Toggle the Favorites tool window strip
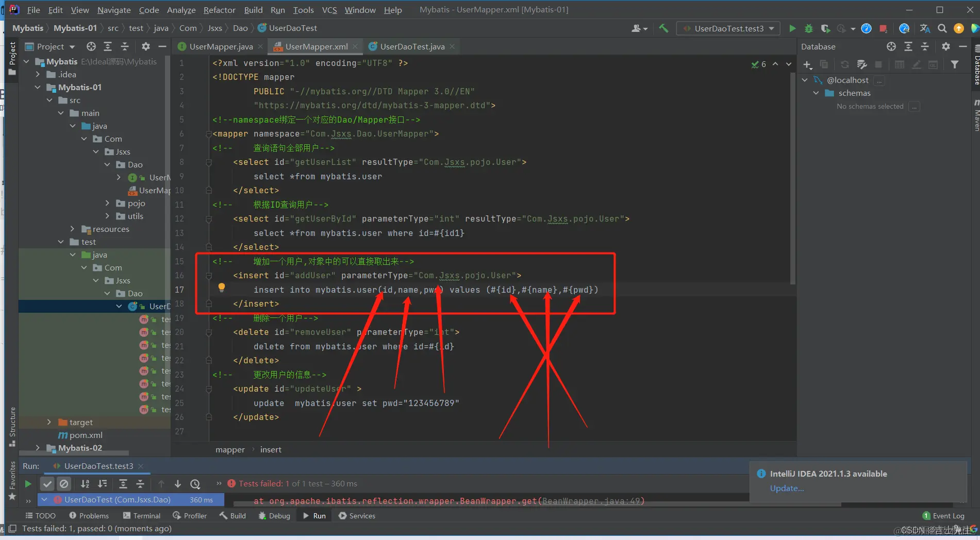Viewport: 980px width, 540px height. point(12,481)
